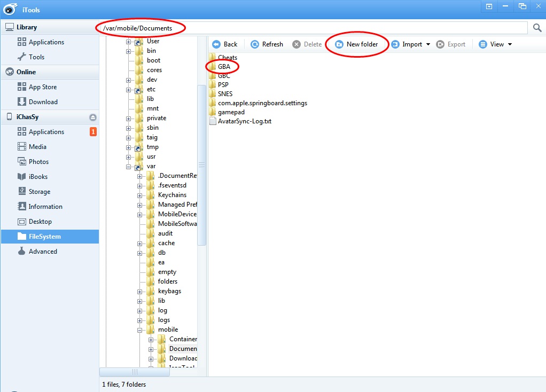Select com.apple.springboard.settings folder
546x392 pixels.
[262, 103]
